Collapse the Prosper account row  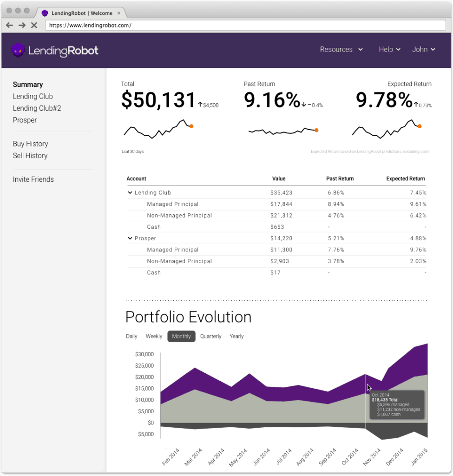[130, 238]
